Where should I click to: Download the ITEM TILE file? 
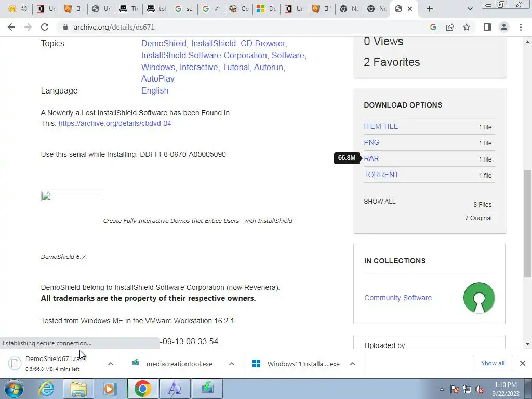pos(381,126)
